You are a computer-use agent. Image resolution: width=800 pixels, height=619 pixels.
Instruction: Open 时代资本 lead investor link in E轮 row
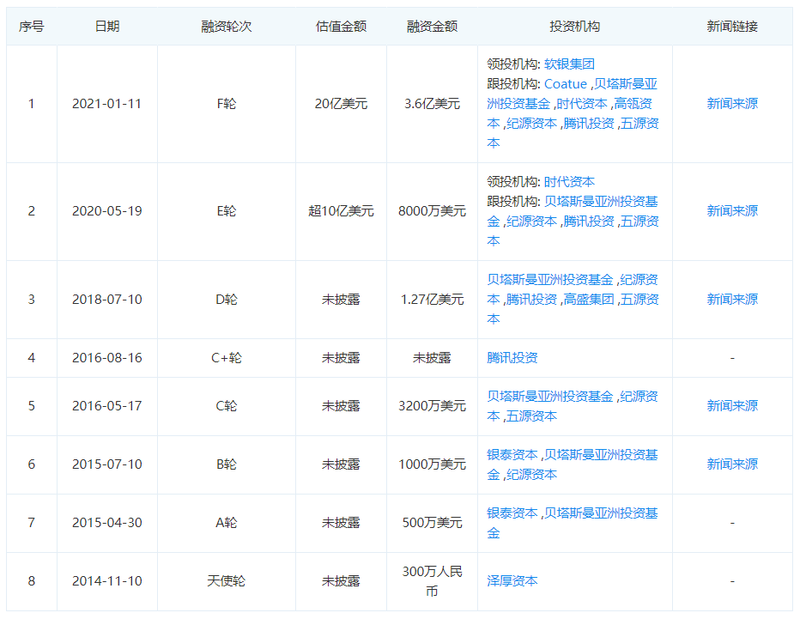click(x=569, y=182)
